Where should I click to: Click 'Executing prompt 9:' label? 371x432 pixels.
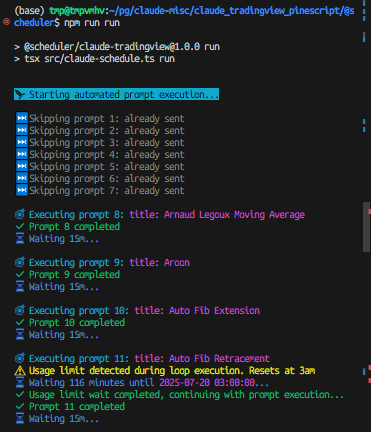click(76, 262)
